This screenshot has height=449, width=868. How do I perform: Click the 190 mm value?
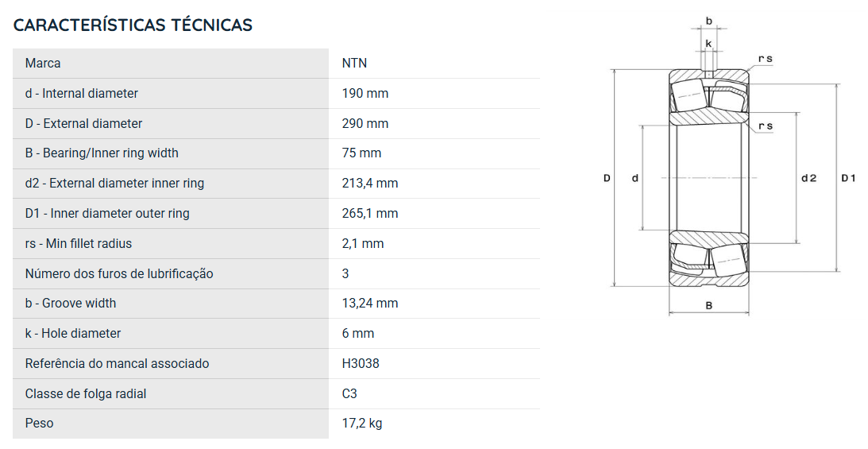point(365,93)
